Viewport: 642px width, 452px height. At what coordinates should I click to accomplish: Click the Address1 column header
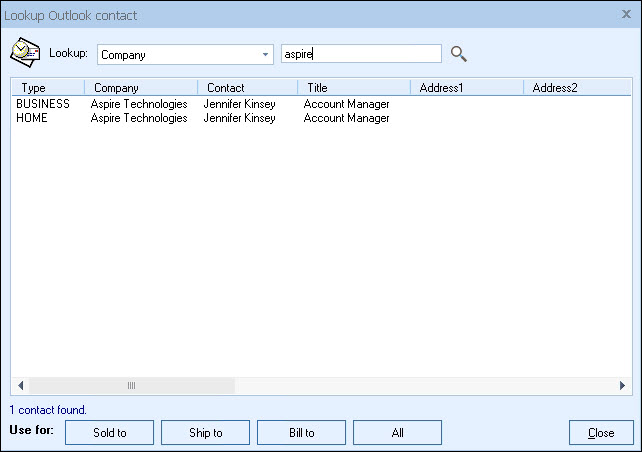466,88
